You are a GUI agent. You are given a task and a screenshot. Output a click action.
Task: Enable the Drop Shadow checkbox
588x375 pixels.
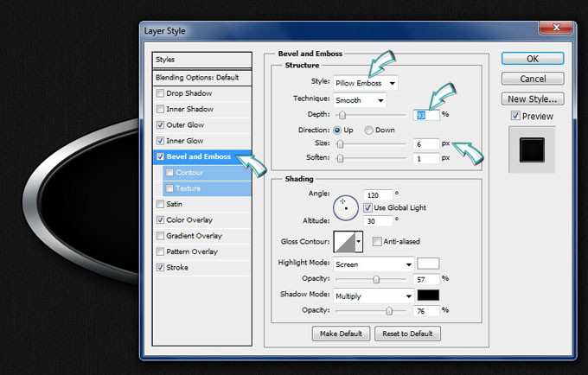coord(160,93)
